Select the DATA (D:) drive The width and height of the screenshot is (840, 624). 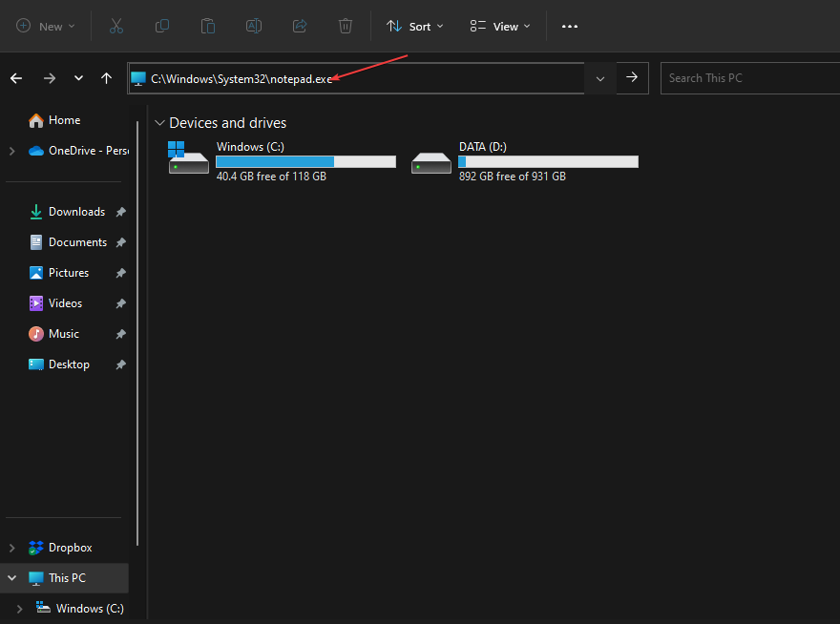pos(525,162)
